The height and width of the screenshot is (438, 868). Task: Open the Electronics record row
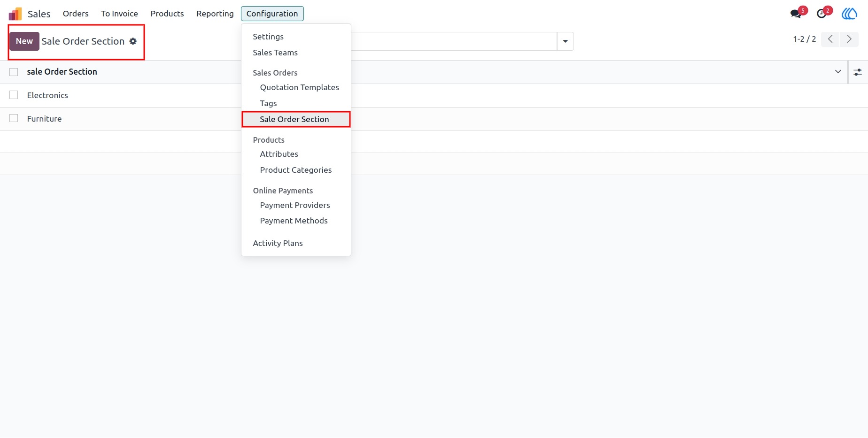(x=434, y=95)
